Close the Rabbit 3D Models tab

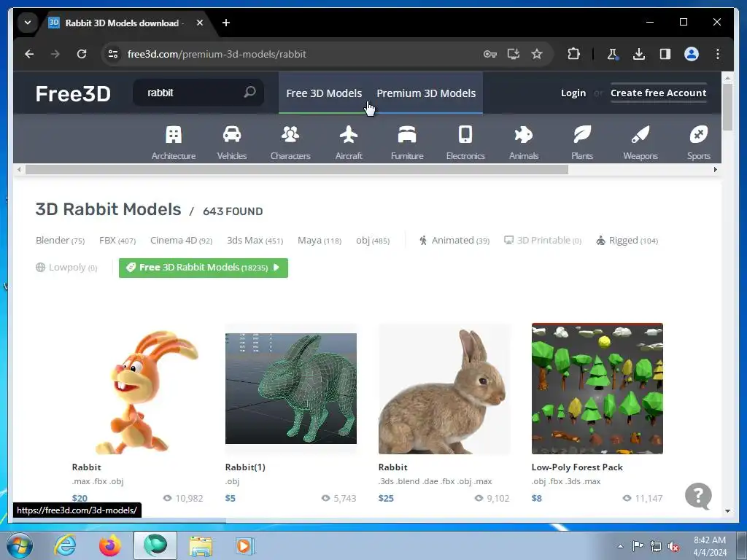200,23
